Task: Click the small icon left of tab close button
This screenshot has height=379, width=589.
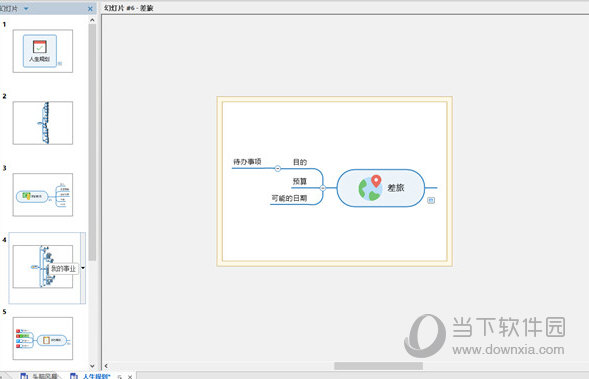Action: 119,376
